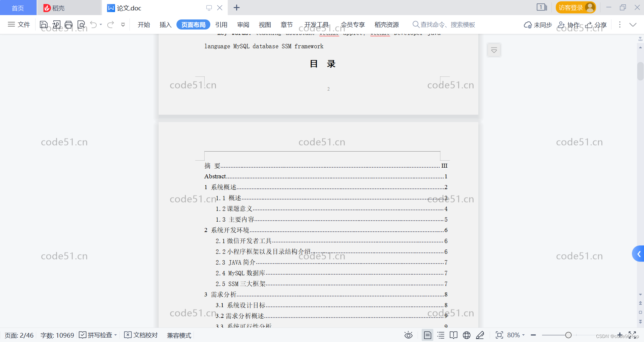
Task: Toggle eye protection mode icon
Action: [x=408, y=335]
